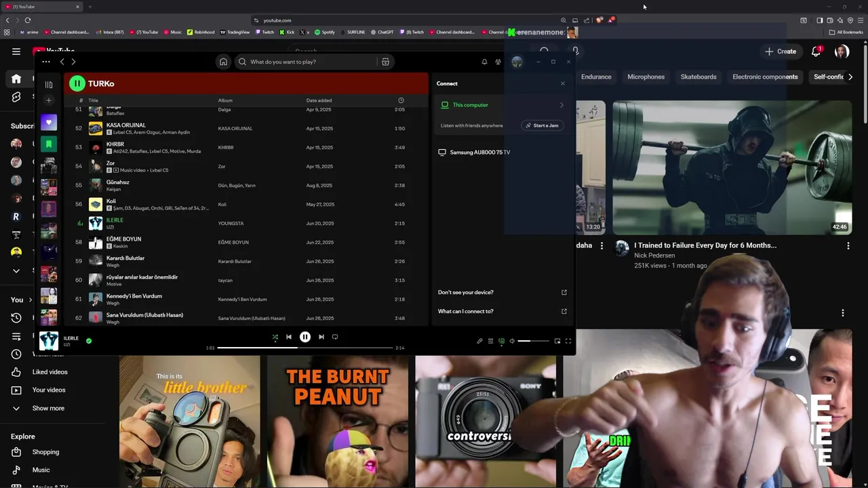Viewport: 868px width, 488px height.
Task: Open YouTube notifications bell
Action: [x=816, y=52]
